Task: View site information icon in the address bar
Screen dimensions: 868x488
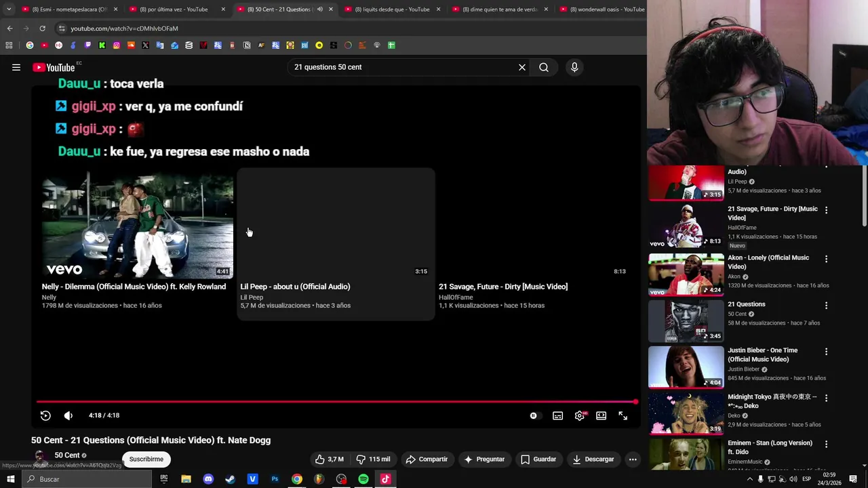Action: point(62,28)
